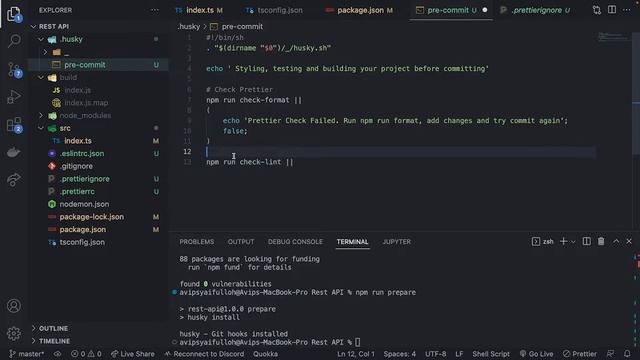This screenshot has height=360, width=640.
Task: Split the terminal panel
Action: point(587,242)
